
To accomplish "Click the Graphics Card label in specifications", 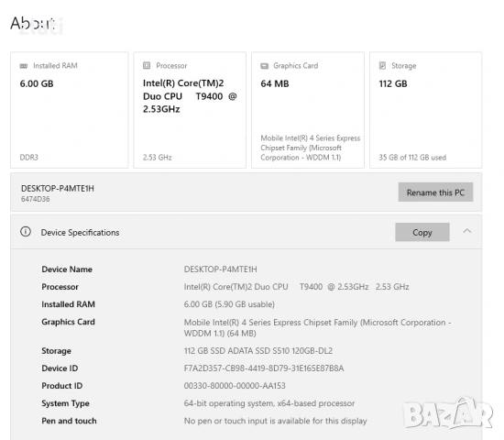I will tap(68, 322).
